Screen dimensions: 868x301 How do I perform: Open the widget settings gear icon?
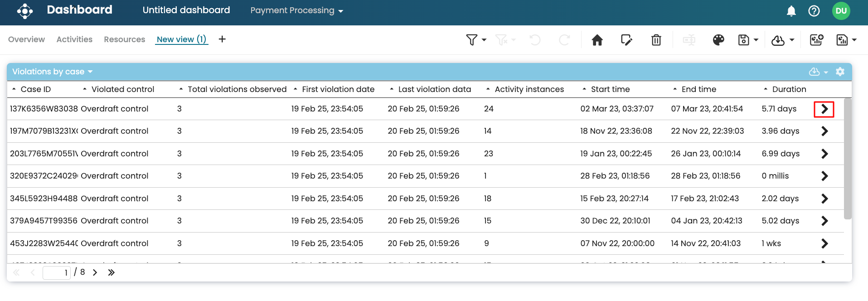(840, 72)
